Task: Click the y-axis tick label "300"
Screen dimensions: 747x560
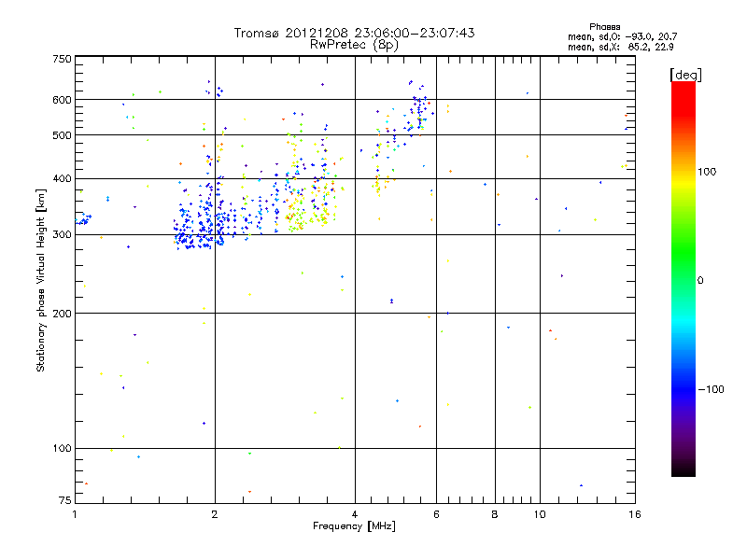Action: (x=62, y=234)
